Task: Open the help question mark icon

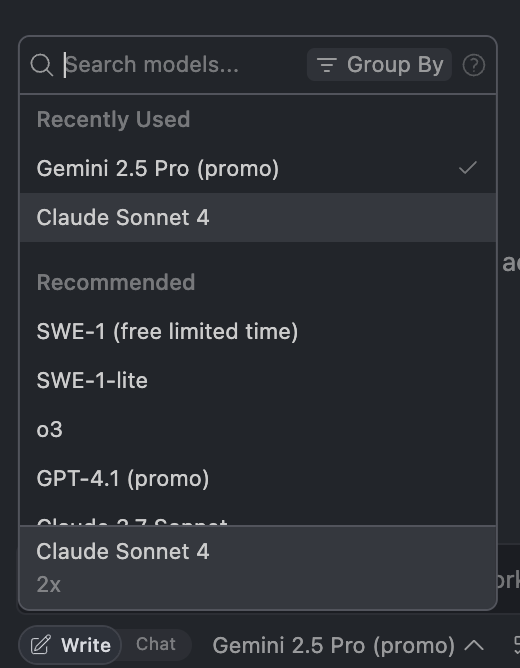Action: click(474, 66)
